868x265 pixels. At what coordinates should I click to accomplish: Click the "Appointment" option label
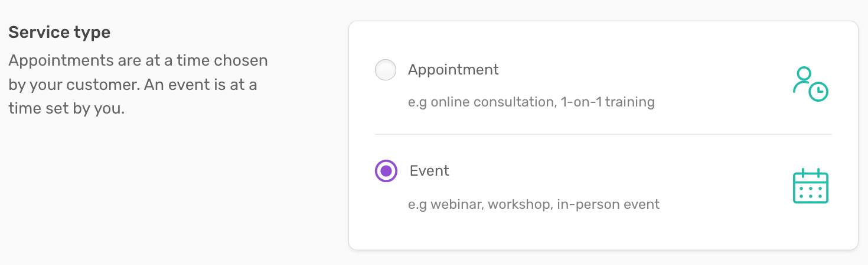pos(453,70)
